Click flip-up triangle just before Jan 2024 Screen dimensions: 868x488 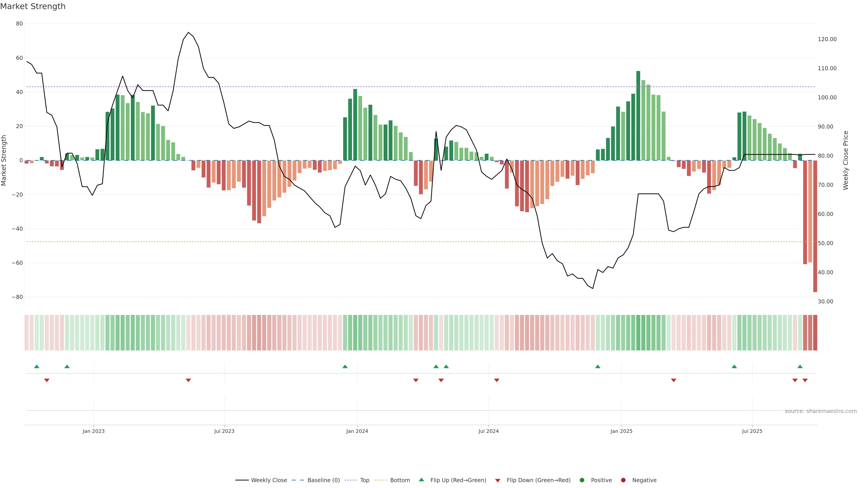tap(345, 366)
